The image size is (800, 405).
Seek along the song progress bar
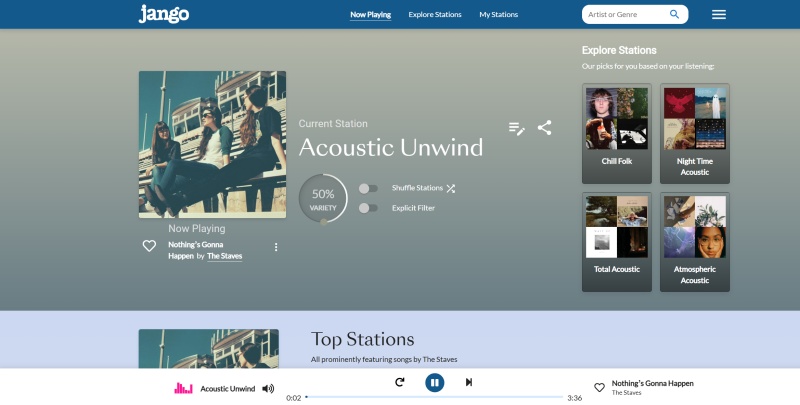click(x=434, y=397)
